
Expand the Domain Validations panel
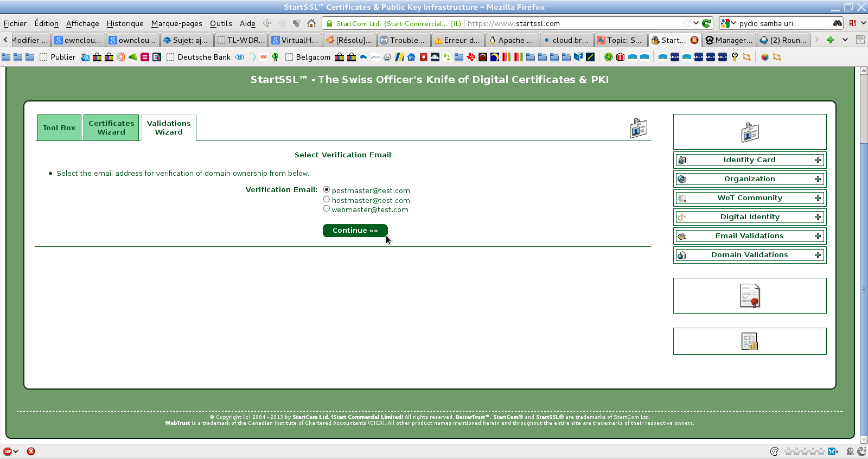click(750, 255)
